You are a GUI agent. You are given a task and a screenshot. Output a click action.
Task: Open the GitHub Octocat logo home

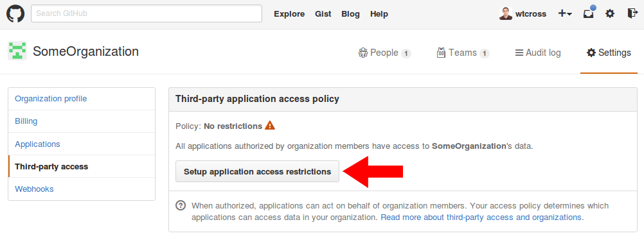pos(15,13)
